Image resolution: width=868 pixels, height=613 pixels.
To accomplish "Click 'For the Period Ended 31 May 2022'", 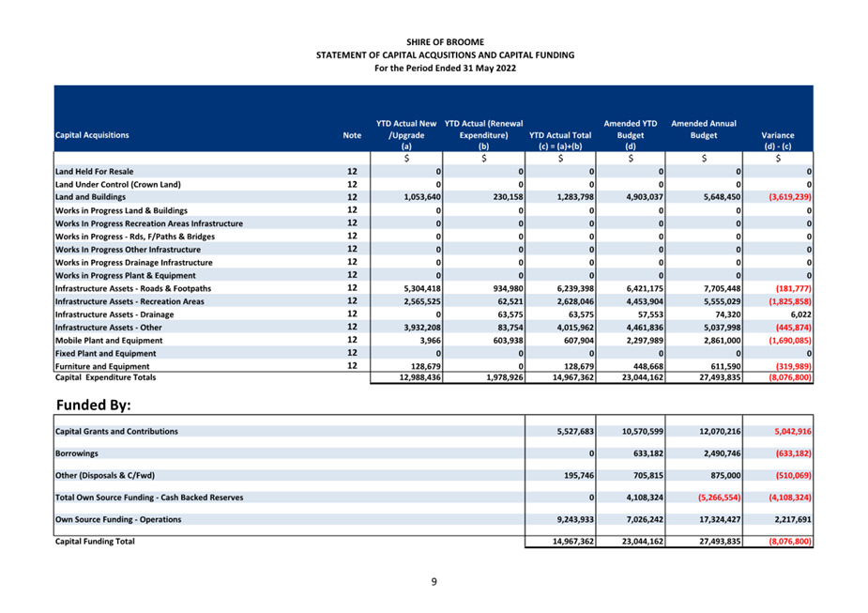I will (445, 69).
